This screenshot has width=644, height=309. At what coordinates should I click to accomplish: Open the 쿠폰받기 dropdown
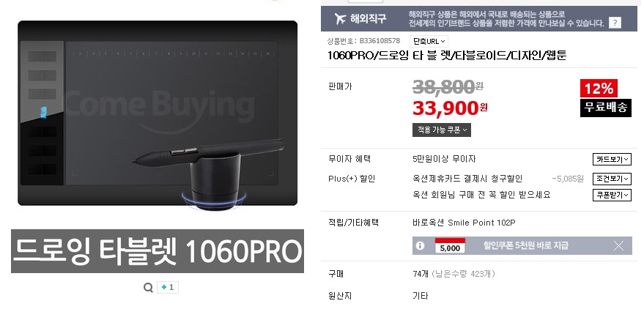click(612, 195)
